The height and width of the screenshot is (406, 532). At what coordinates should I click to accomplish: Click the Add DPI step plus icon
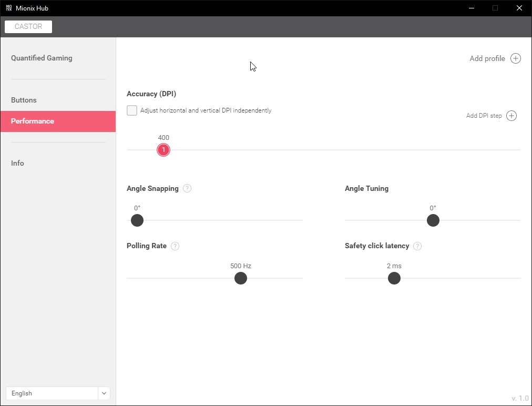(511, 116)
